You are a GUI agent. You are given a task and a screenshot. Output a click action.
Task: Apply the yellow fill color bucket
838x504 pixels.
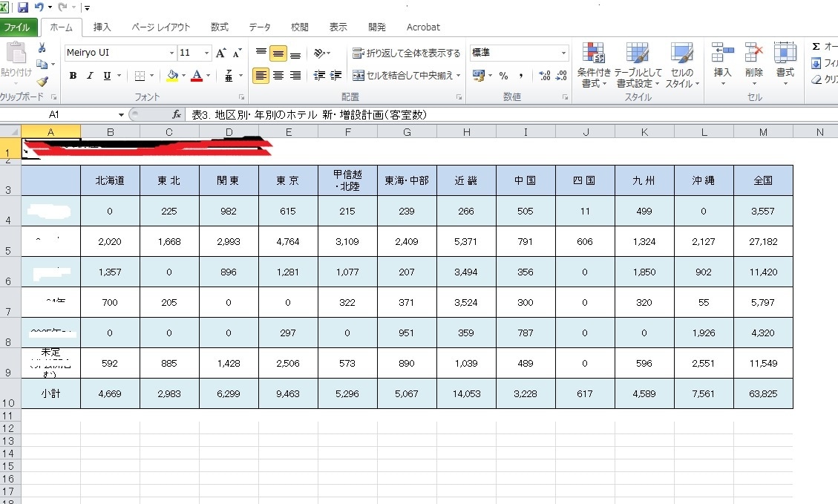[172, 76]
